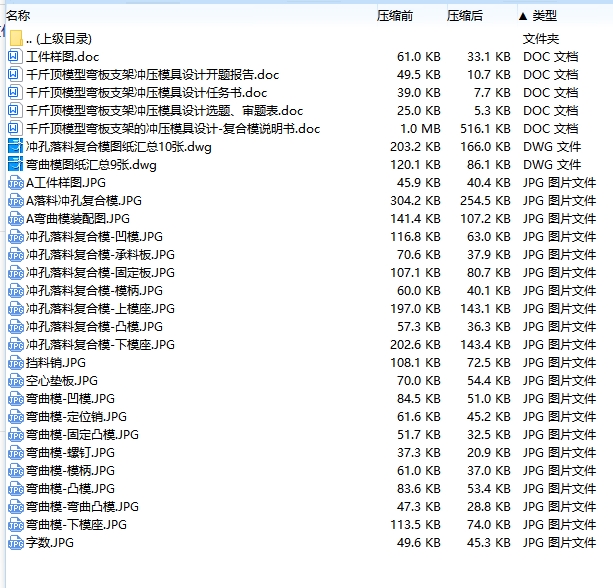613x588 pixels.
Task: Click the parent directory folder icon
Action: (16, 38)
